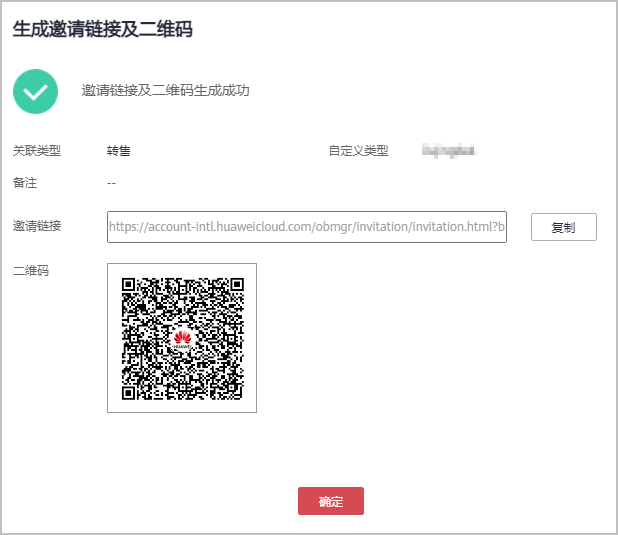Click the 二维码 label
This screenshot has height=535, width=618.
(31, 271)
